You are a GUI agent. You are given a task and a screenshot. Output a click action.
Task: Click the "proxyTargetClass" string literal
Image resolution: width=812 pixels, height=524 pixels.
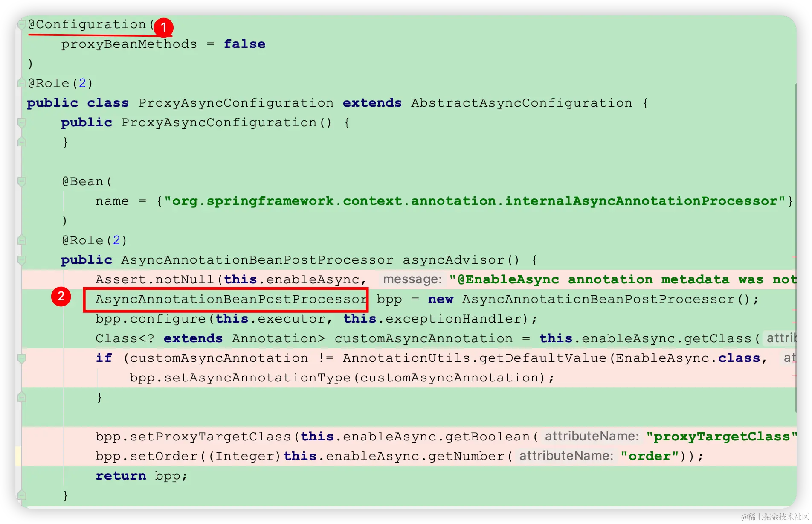click(721, 437)
